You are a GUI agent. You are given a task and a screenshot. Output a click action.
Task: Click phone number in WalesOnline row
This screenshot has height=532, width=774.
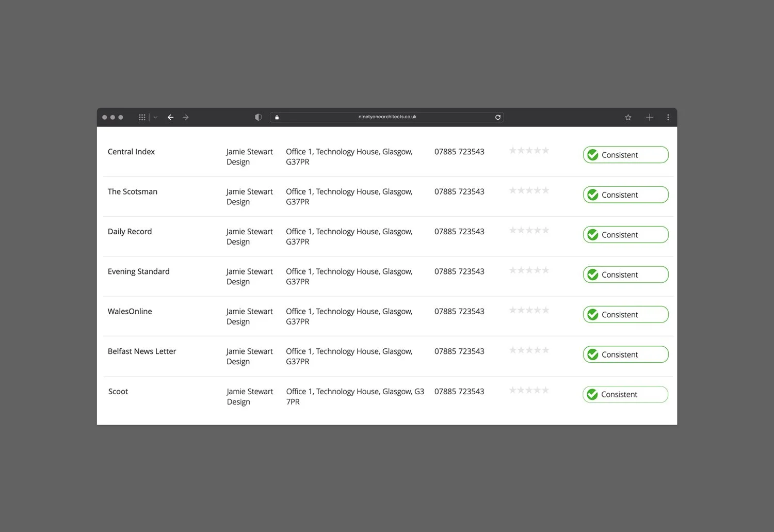(x=459, y=311)
